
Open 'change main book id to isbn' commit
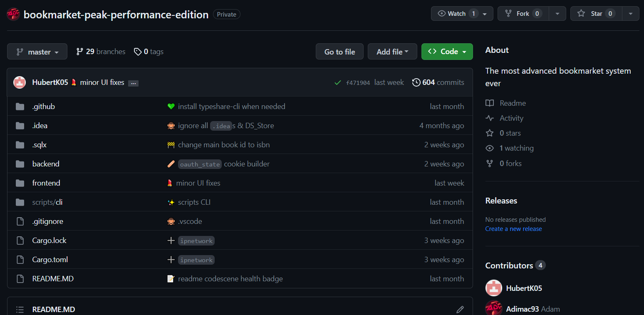click(x=224, y=145)
